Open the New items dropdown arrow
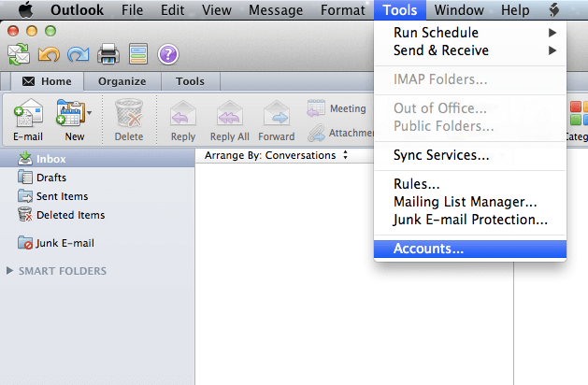Image resolution: width=588 pixels, height=385 pixels. [89, 112]
